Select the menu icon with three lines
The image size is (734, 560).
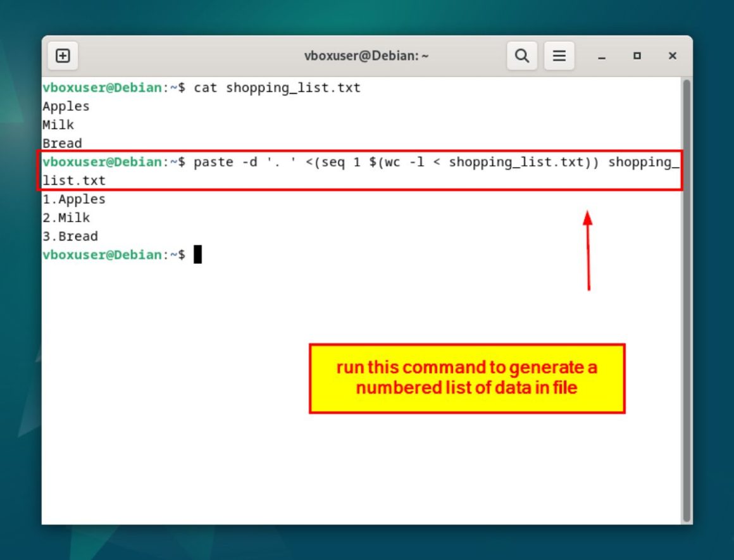coord(559,56)
